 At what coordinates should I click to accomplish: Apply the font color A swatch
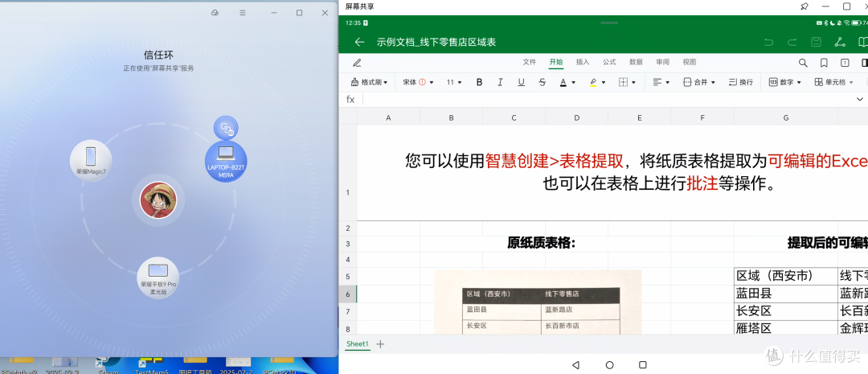(563, 82)
